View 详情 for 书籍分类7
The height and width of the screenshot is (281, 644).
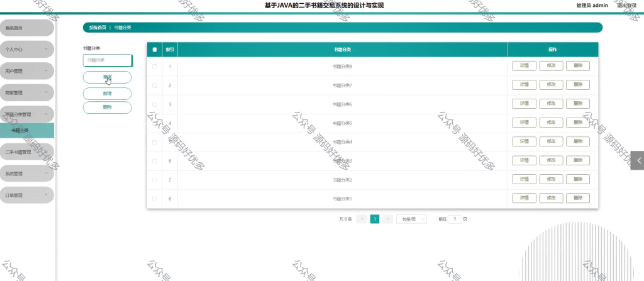(524, 85)
